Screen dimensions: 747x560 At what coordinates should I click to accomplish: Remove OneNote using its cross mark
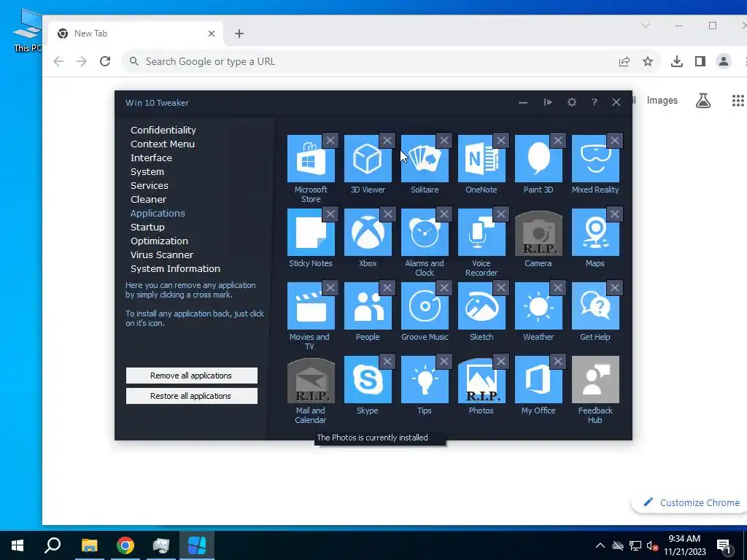pos(500,141)
